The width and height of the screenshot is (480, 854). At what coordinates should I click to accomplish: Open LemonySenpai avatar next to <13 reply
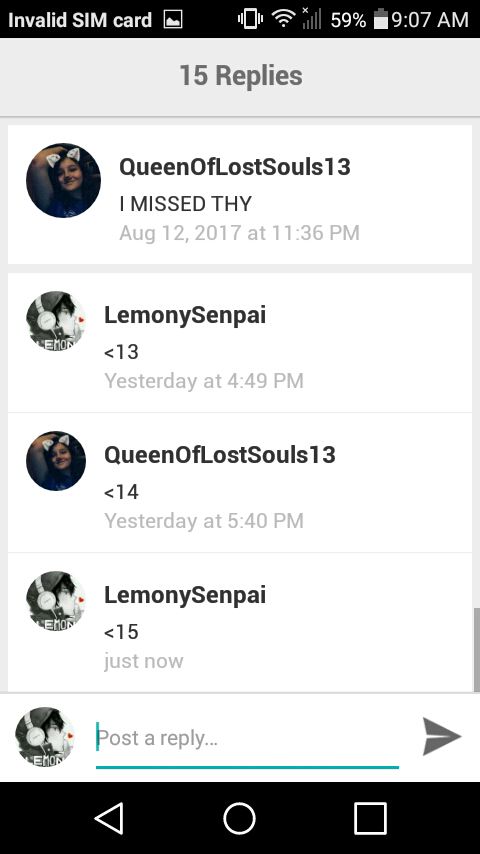(x=56, y=321)
